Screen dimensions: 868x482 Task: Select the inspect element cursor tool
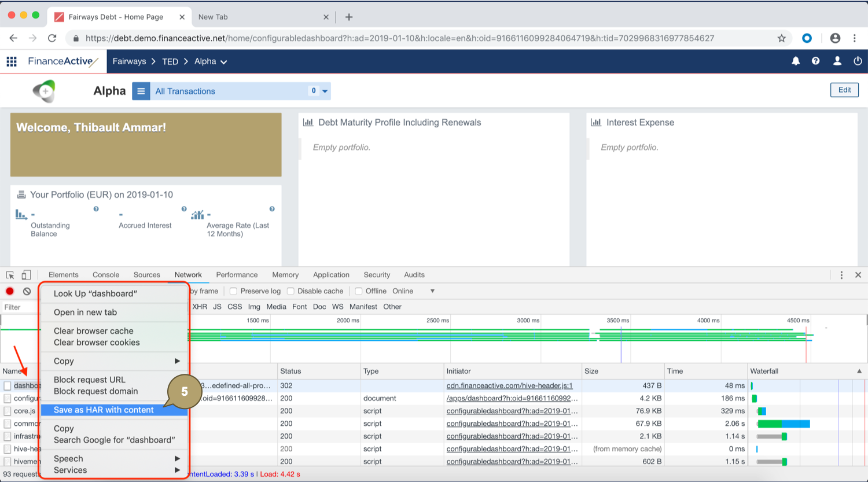pos(10,274)
